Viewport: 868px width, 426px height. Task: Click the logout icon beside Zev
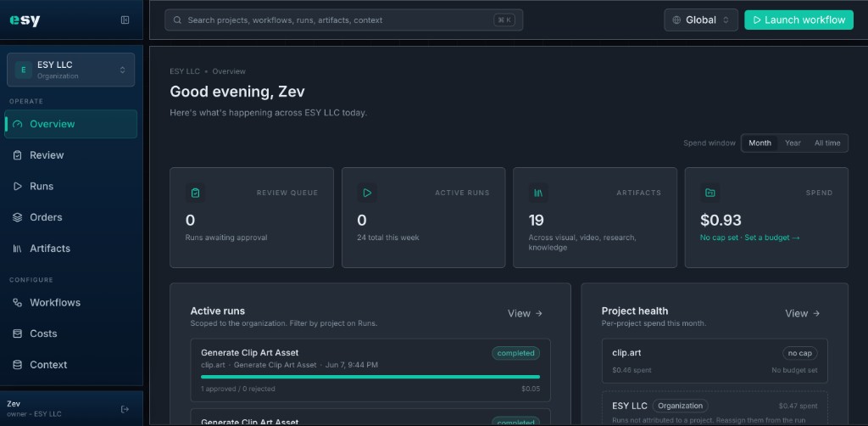pos(125,409)
